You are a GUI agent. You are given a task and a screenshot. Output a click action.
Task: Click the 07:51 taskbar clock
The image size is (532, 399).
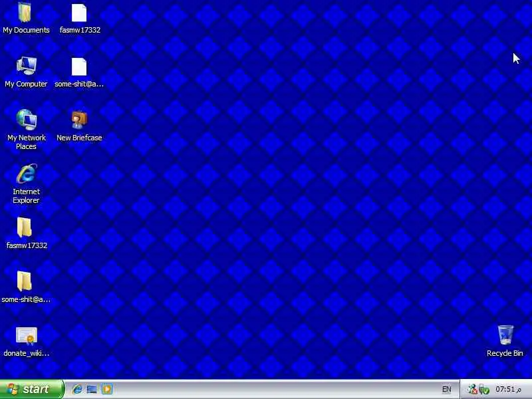pyautogui.click(x=508, y=389)
